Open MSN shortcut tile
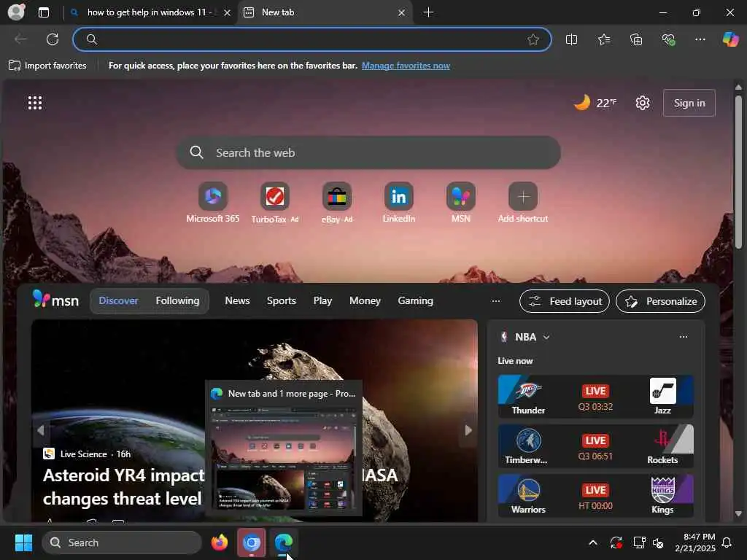The image size is (747, 560). pos(461,203)
